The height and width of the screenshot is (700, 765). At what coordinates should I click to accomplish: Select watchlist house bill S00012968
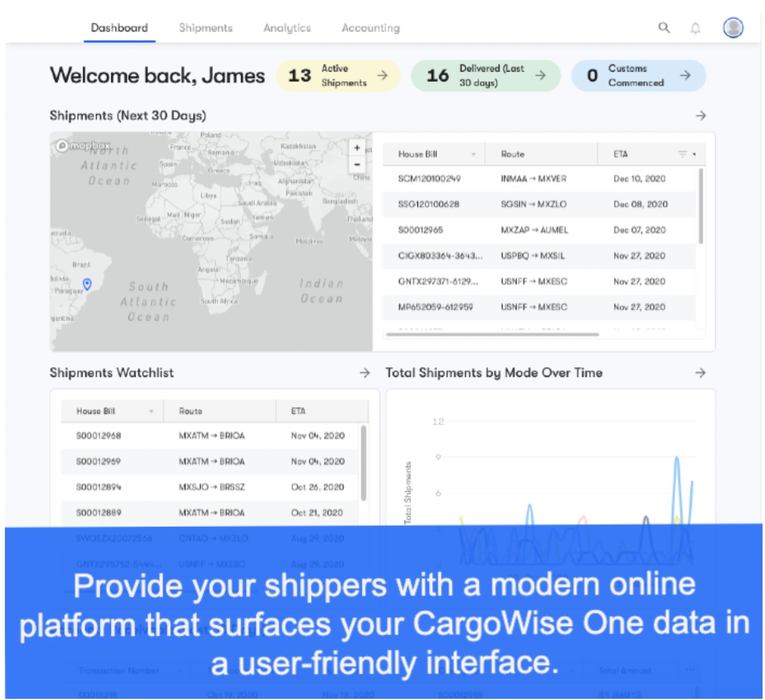coord(99,436)
